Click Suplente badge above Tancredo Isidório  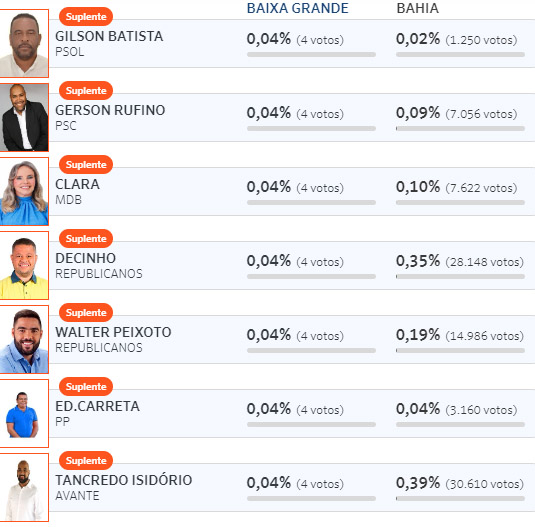(86, 461)
